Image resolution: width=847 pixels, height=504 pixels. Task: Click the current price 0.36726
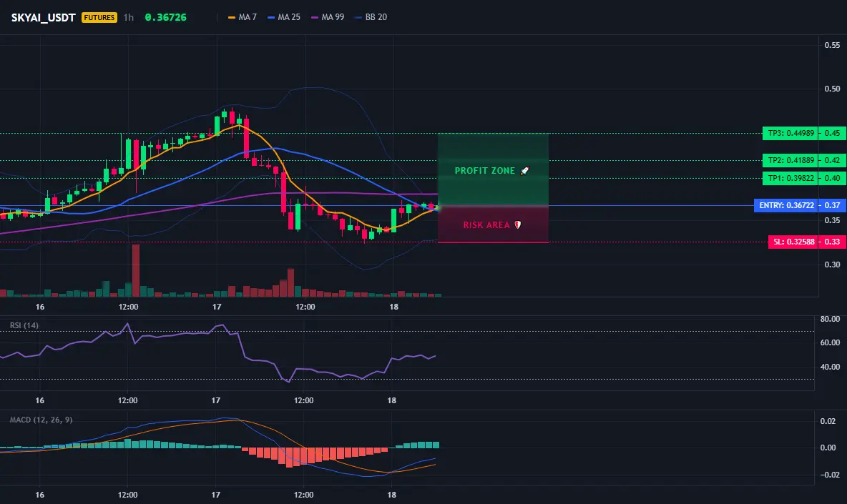[165, 17]
